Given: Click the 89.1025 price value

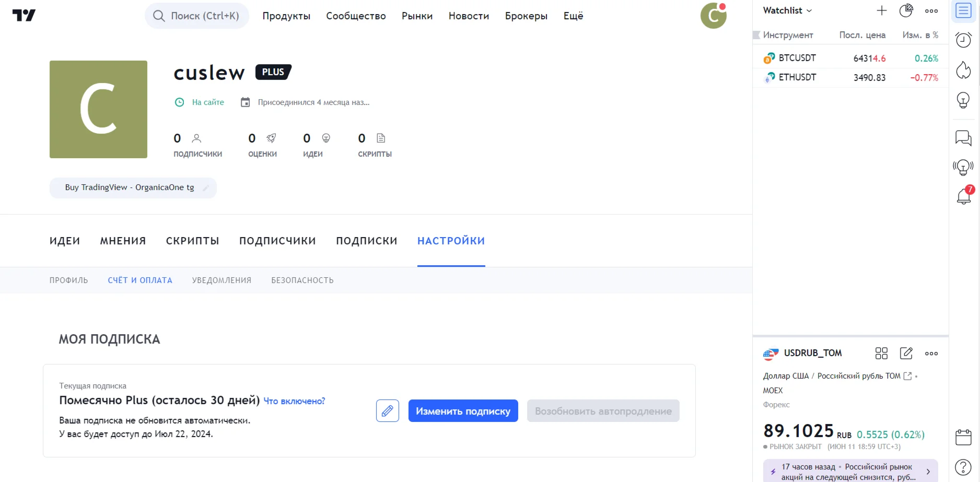Looking at the screenshot, I should 798,431.
